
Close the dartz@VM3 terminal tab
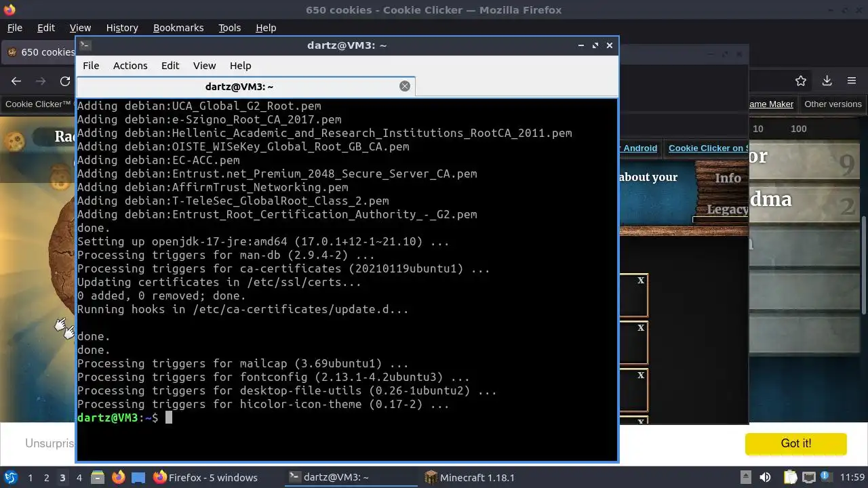(x=405, y=86)
